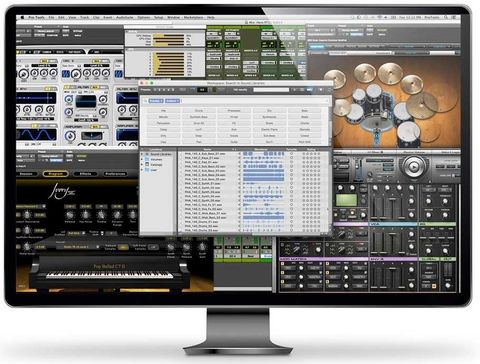
Task: Click the sine wave display in hybrid synth
Action: [36, 134]
